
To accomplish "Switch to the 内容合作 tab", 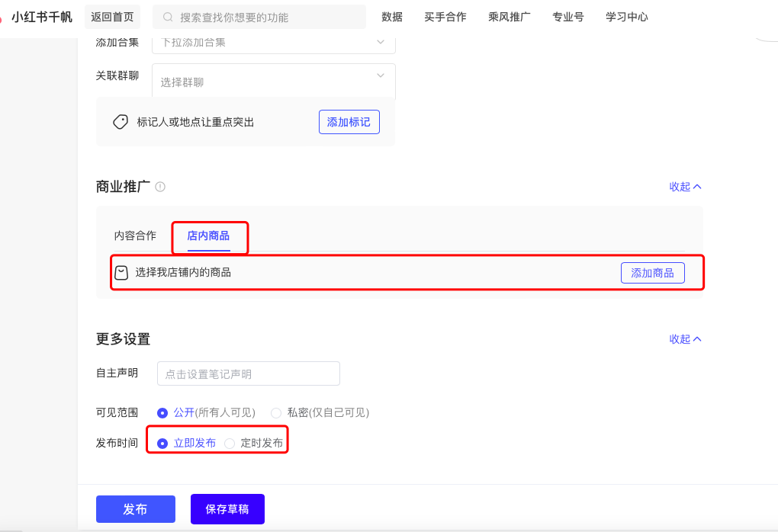I will tap(135, 236).
